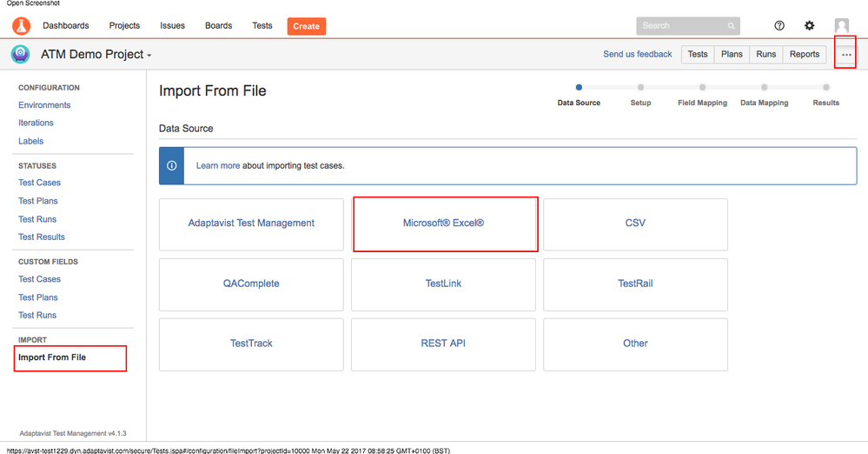Switch to the Reports tab button
Image resolution: width=868 pixels, height=454 pixels.
(805, 54)
